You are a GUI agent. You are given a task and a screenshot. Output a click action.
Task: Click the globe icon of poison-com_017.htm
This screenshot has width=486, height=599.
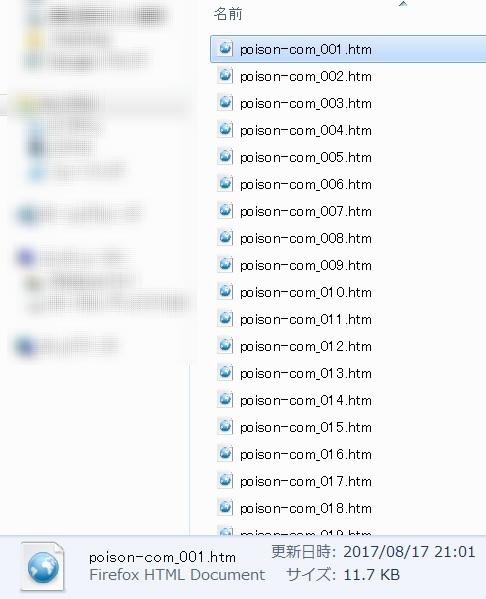225,481
